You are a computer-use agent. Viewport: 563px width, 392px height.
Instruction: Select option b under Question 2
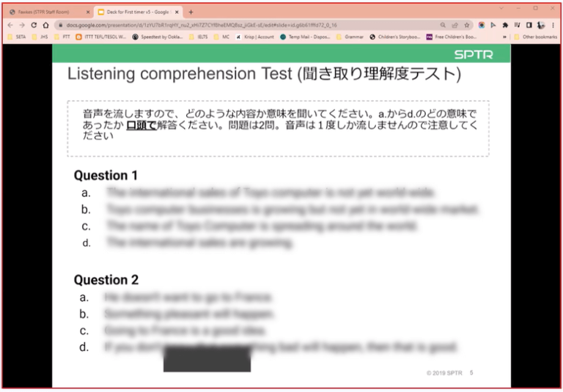[x=176, y=314]
